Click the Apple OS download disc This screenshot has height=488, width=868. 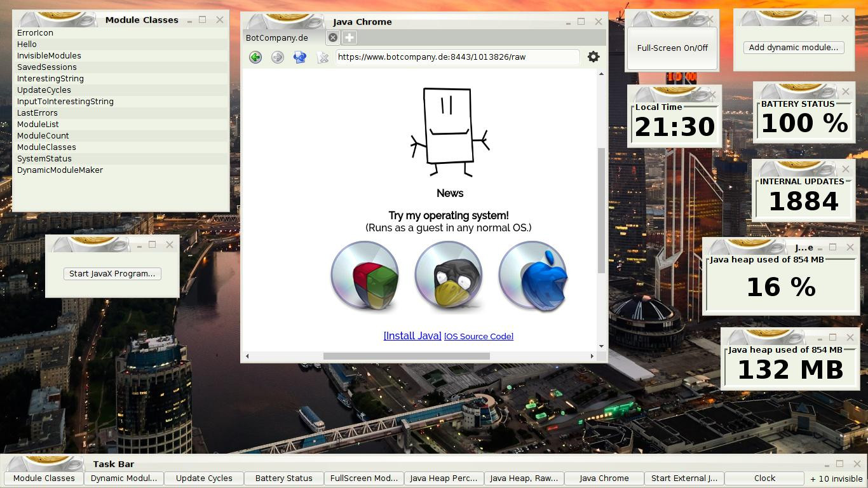tap(532, 276)
